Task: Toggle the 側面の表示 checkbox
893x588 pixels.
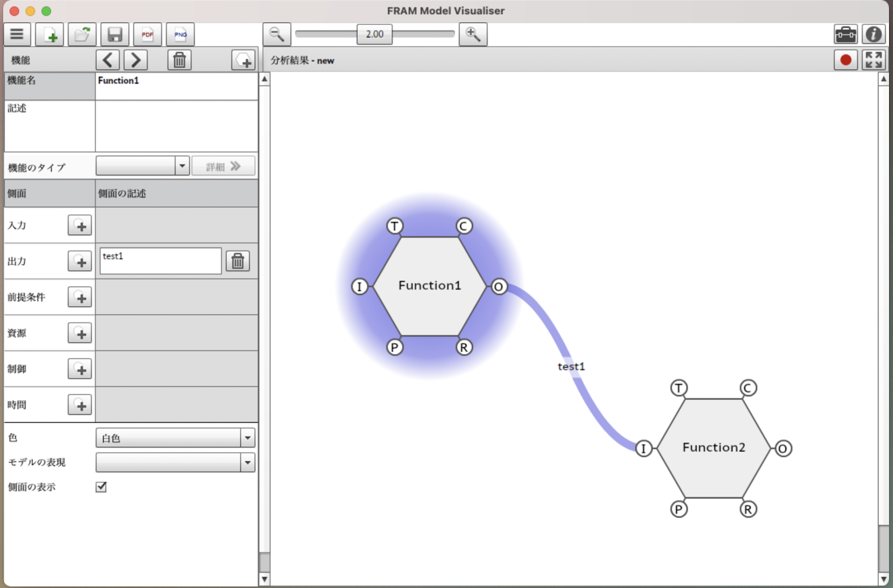Action: coord(101,487)
